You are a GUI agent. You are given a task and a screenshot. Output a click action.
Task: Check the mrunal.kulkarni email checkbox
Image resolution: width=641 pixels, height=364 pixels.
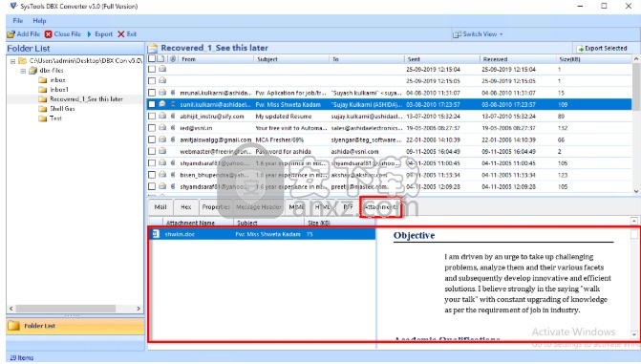(x=152, y=93)
